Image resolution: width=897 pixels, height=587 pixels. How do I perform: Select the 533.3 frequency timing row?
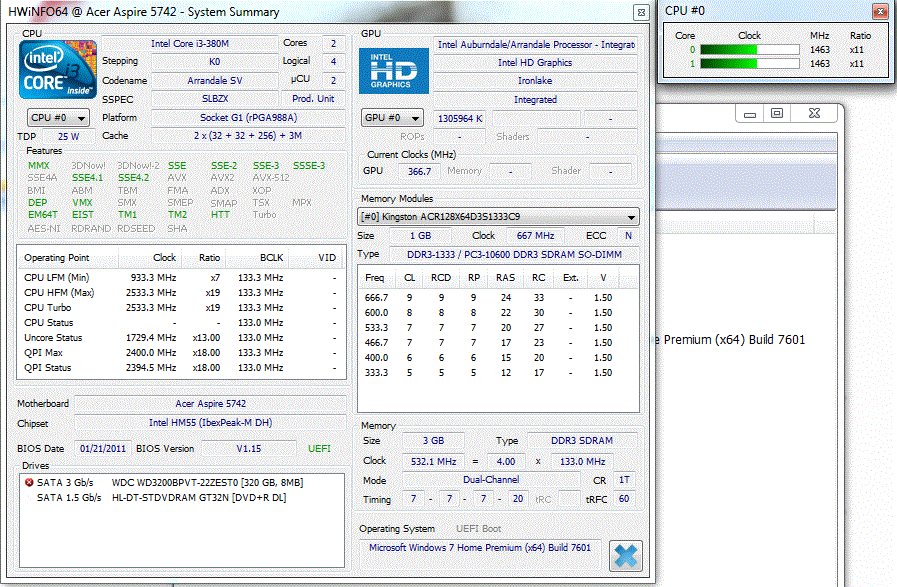click(x=498, y=327)
